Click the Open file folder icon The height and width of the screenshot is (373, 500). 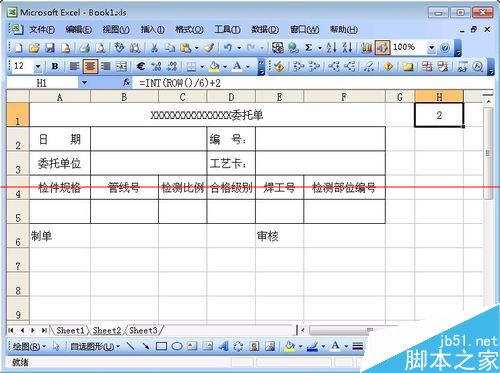[x=34, y=48]
